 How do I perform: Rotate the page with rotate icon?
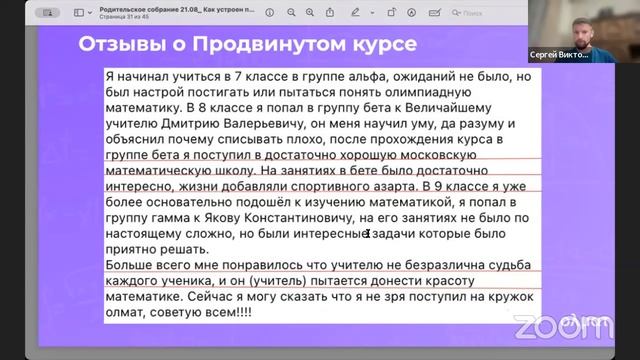point(391,13)
